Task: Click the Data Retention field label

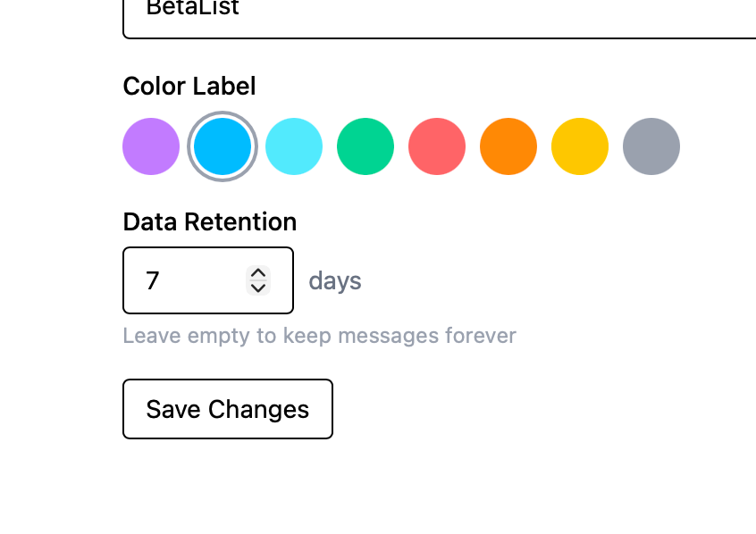Action: coord(210,221)
